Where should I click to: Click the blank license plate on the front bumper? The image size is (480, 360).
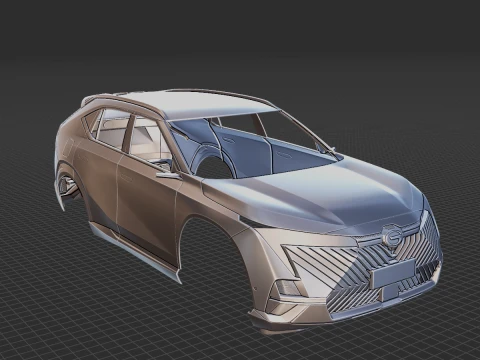(393, 274)
